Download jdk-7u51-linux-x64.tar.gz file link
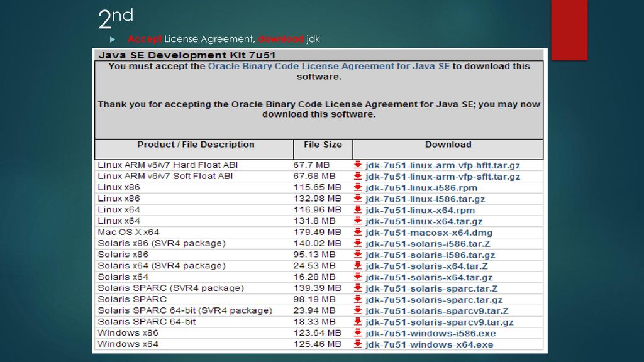The width and height of the screenshot is (644, 362). (x=424, y=221)
